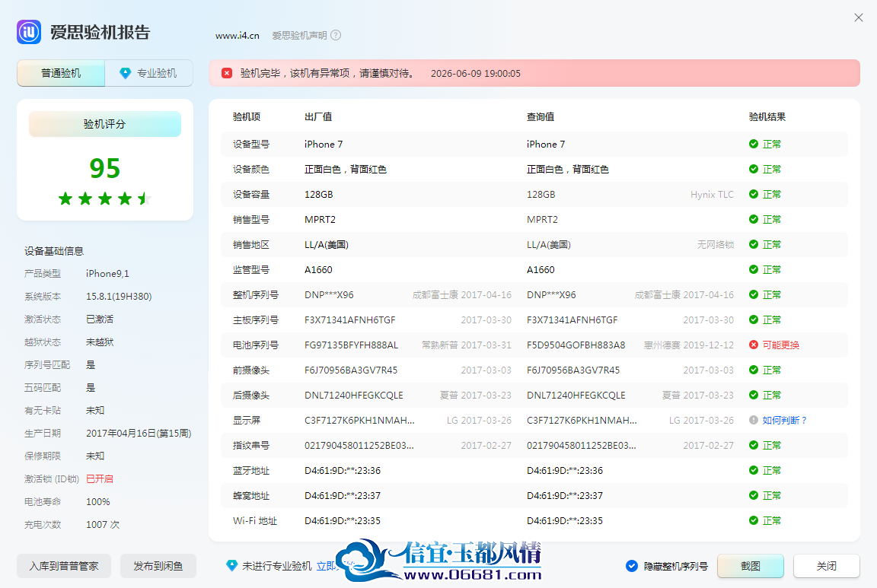877x588 pixels.
Task: Open the 如何判断？ link in 显示屏 row
Action: coord(784,421)
